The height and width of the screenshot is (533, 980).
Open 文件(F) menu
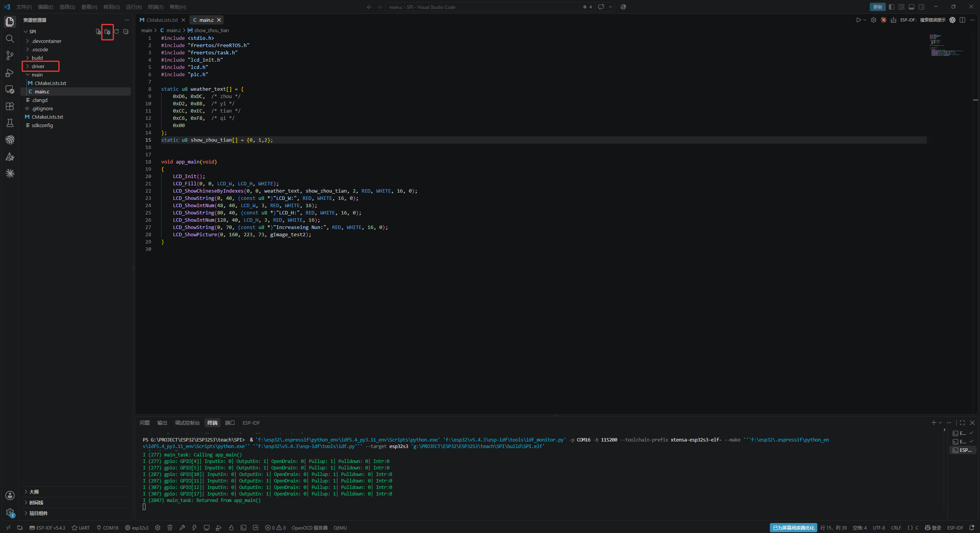24,7
